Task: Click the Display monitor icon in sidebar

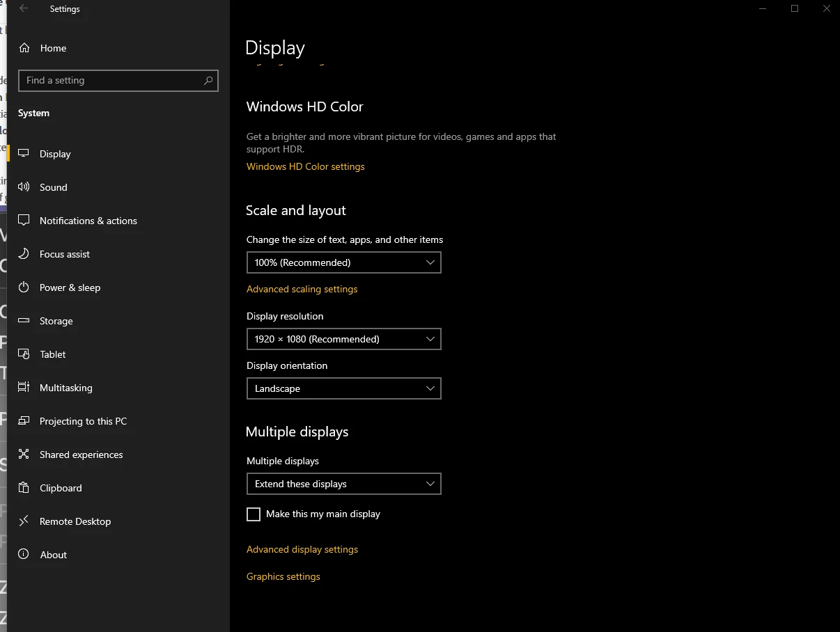Action: point(24,154)
